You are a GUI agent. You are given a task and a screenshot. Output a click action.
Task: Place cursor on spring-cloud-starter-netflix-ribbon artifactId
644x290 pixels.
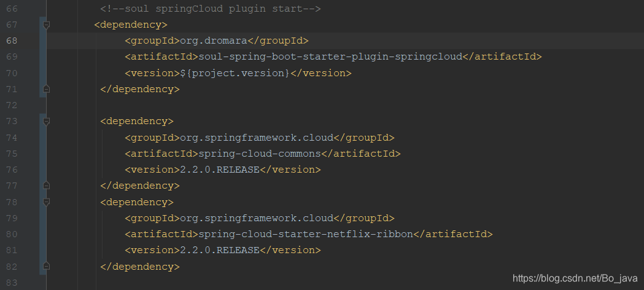tap(306, 234)
